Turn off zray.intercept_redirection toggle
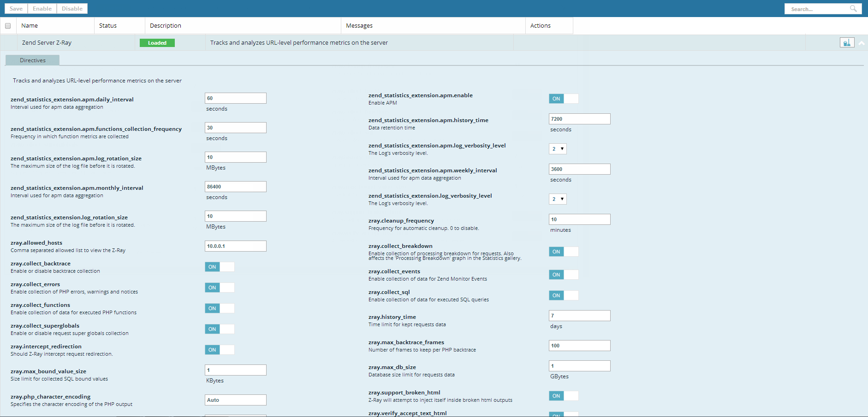This screenshot has width=868, height=417. tap(220, 350)
